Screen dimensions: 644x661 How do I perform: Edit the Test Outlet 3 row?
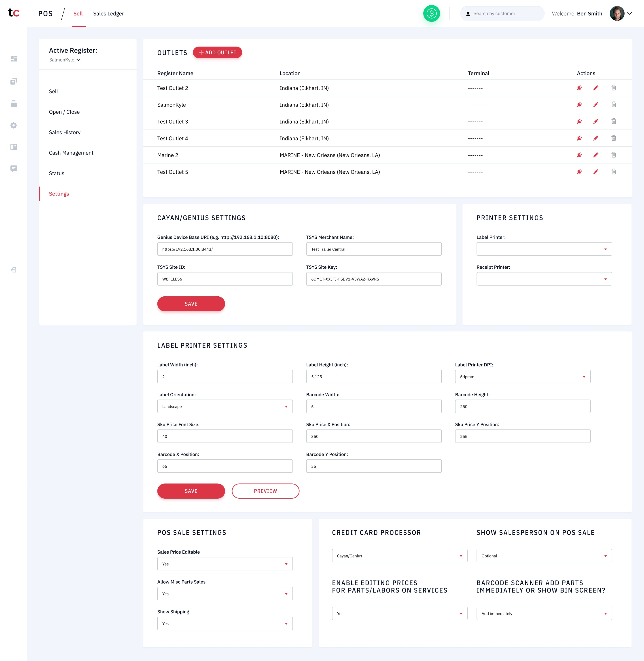click(596, 121)
